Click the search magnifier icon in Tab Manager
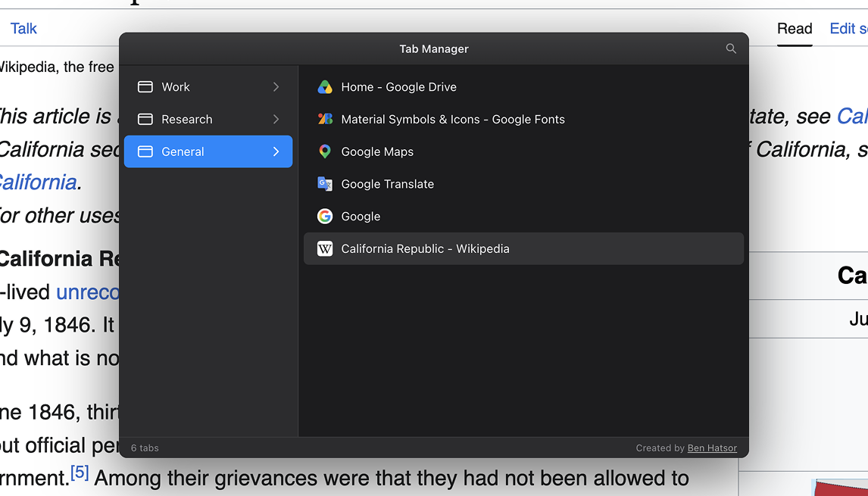This screenshot has width=868, height=496. [x=731, y=48]
